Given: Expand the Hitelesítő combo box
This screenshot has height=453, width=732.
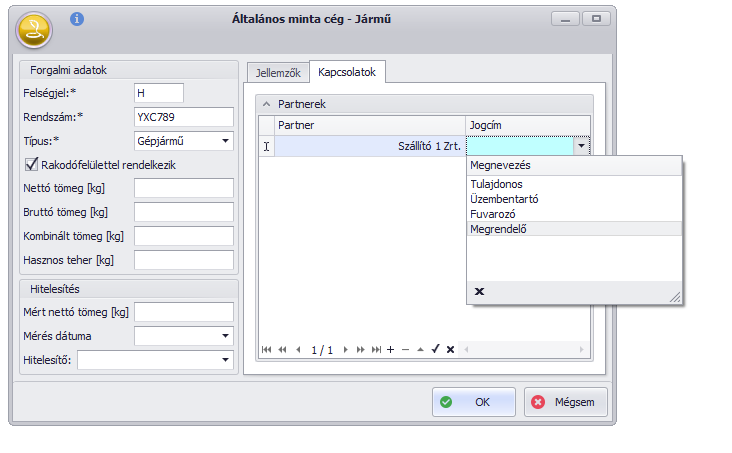Looking at the screenshot, I should [x=224, y=358].
